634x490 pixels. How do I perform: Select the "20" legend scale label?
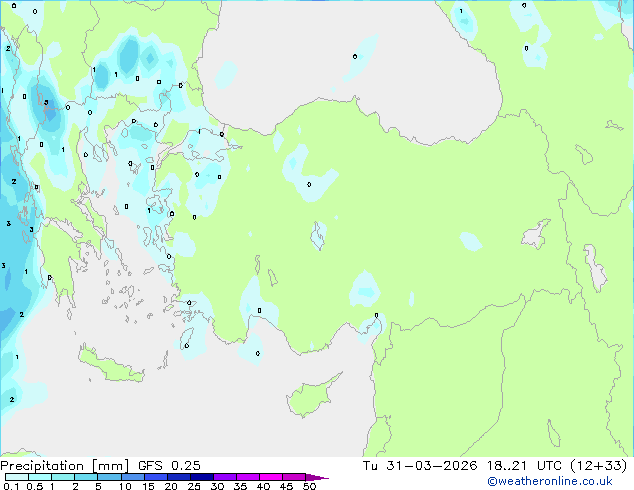click(x=171, y=486)
